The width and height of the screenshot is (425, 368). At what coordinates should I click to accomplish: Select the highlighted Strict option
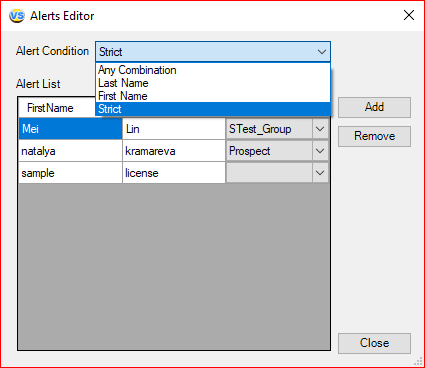213,109
